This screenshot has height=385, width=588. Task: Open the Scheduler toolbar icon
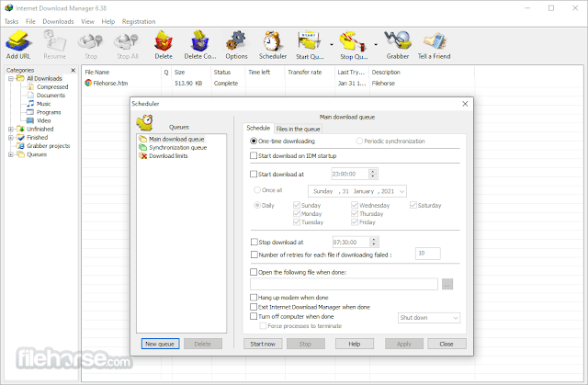pos(273,45)
